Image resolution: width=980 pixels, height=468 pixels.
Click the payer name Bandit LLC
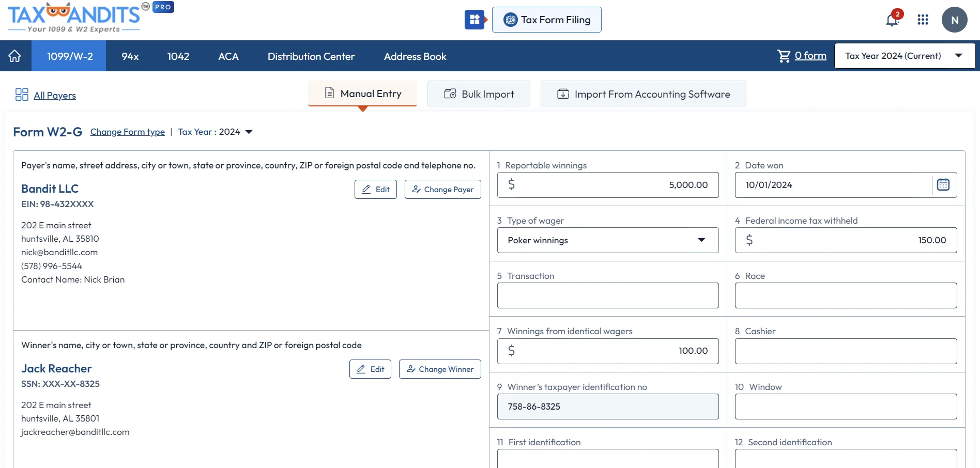50,189
